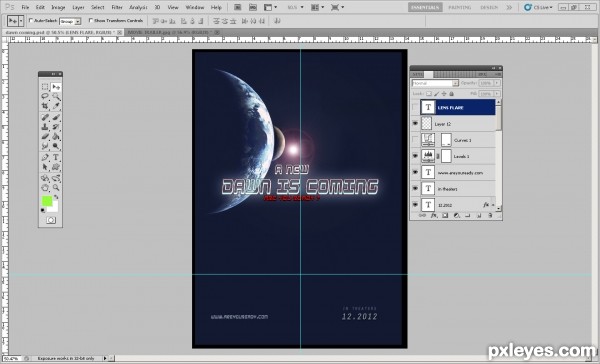The height and width of the screenshot is (364, 600).
Task: Select the Eraser tool
Action: click(x=45, y=136)
